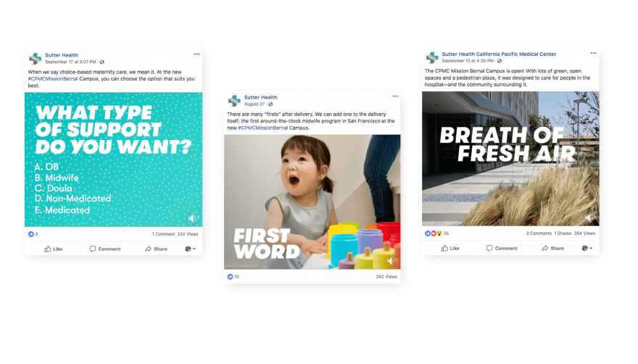This screenshot has width=638, height=364.
Task: Click Comment on the maternity care post
Action: (x=105, y=249)
